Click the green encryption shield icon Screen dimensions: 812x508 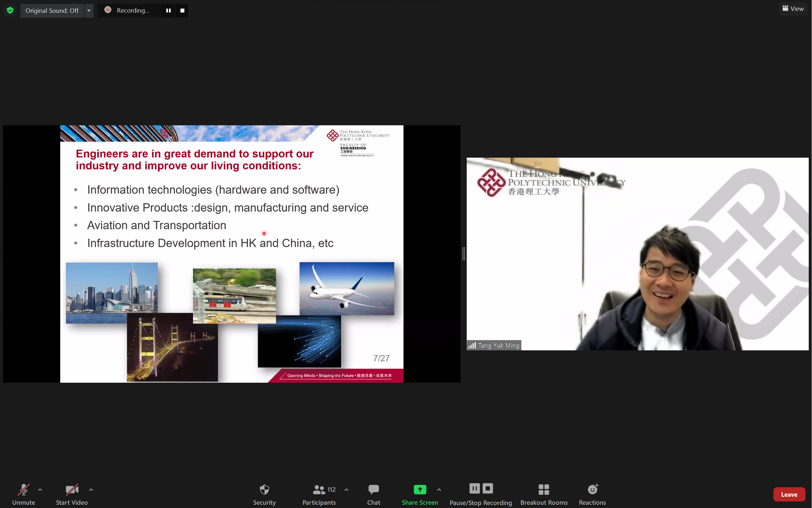pos(10,10)
